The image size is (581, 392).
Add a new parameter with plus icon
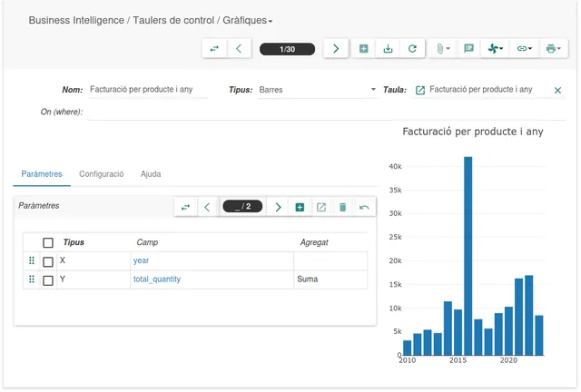click(300, 207)
